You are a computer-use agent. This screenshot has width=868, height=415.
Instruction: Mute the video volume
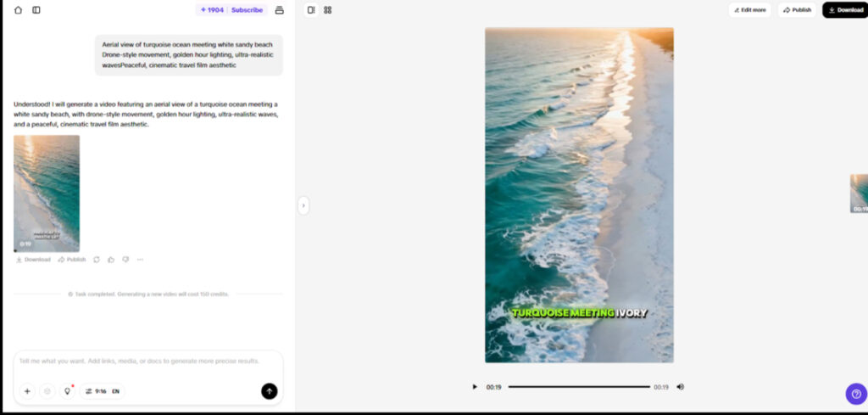click(680, 387)
